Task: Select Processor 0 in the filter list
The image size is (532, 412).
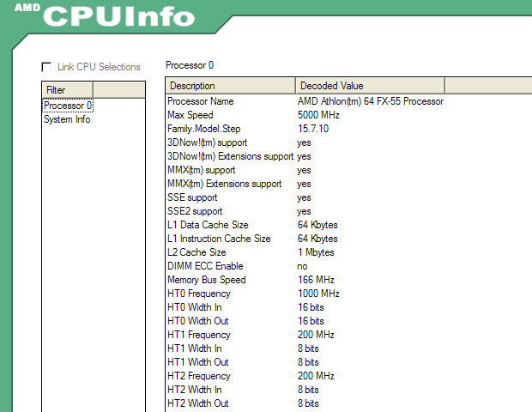Action: pyautogui.click(x=67, y=106)
